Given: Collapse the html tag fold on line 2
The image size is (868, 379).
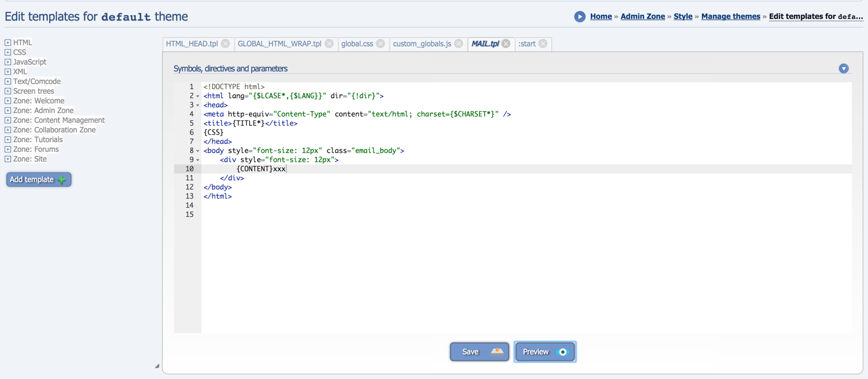Looking at the screenshot, I should (x=198, y=96).
